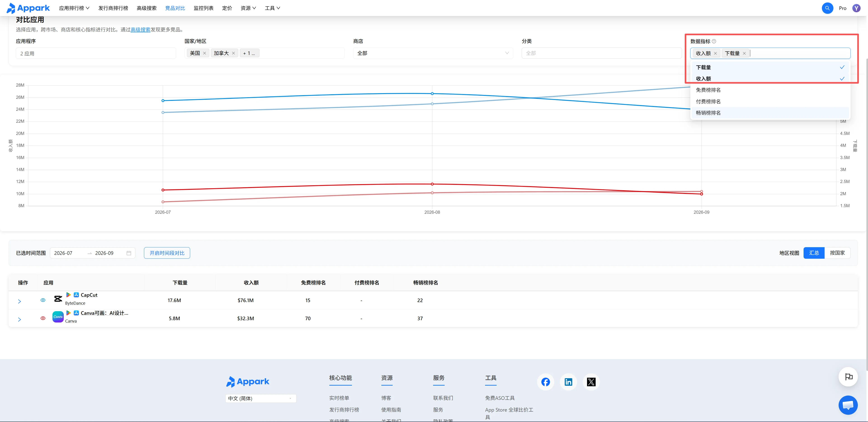This screenshot has width=868, height=422.
Task: Follow the 高级搜索 link in description
Action: (141, 30)
